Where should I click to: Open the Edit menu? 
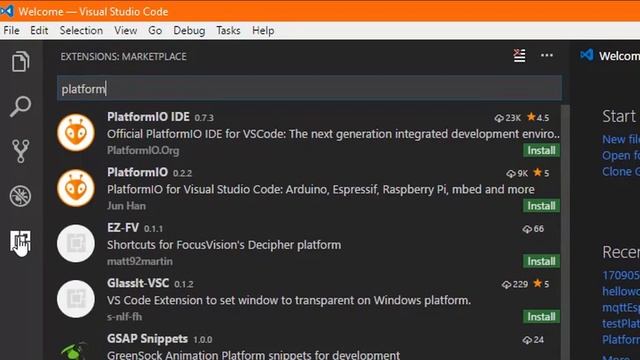tap(39, 31)
